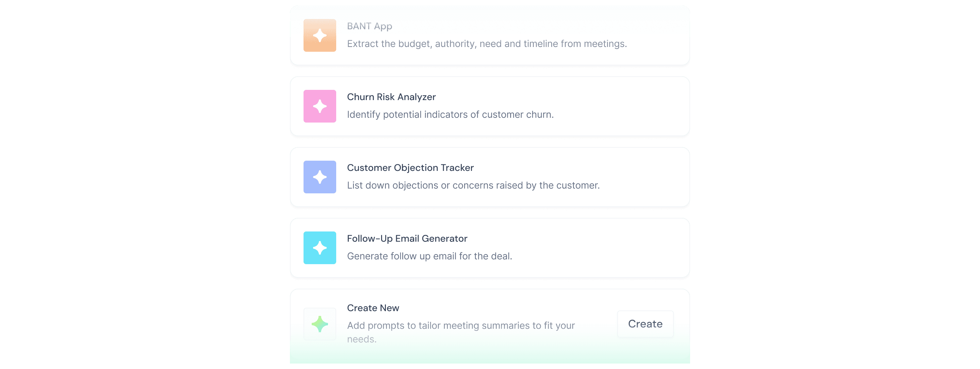Click the "Extract the budget, authority" description
Screen dimensions: 980x369
tap(487, 44)
